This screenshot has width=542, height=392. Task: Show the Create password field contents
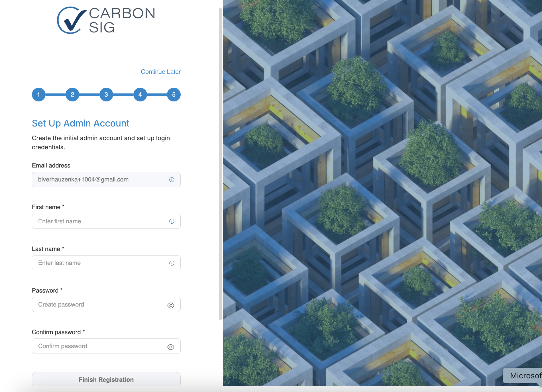pyautogui.click(x=171, y=305)
